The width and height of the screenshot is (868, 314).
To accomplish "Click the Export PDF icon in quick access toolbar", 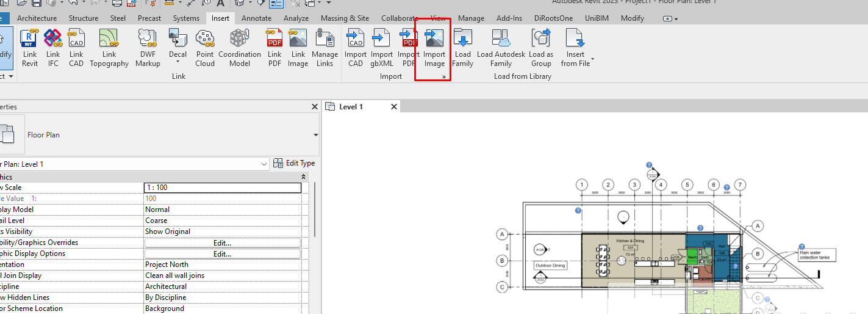I will point(131,3).
